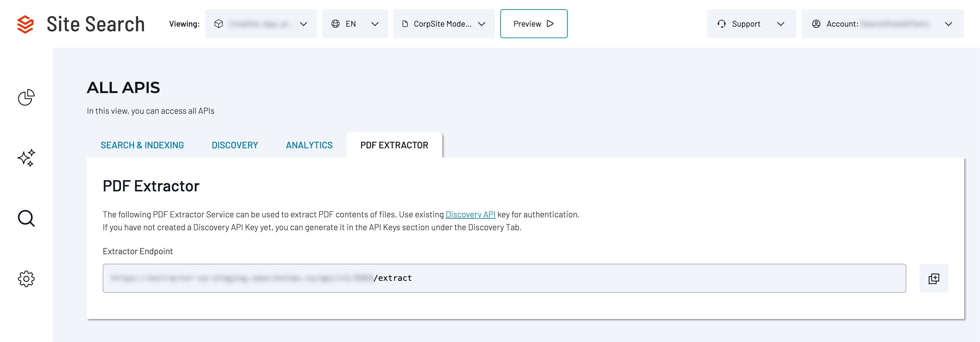Copy the extractor endpoint with copy icon
Screen dimensions: 980x342
(x=934, y=279)
